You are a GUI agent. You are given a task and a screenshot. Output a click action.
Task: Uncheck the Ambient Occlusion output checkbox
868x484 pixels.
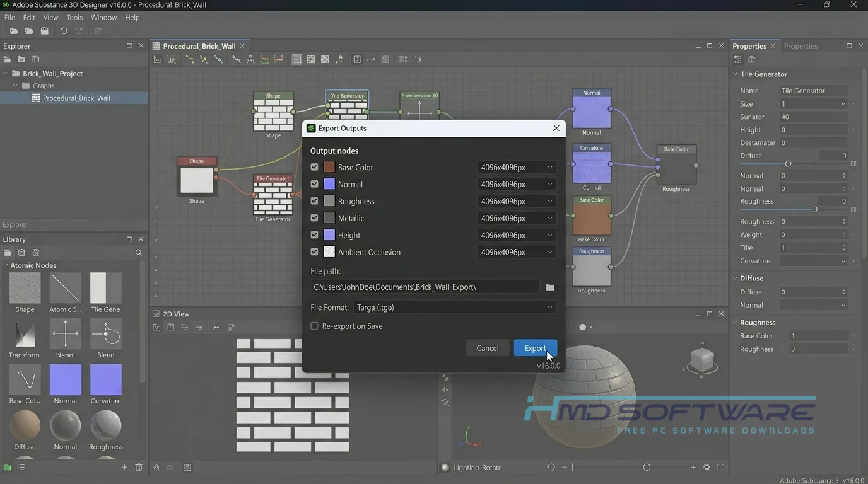point(314,252)
